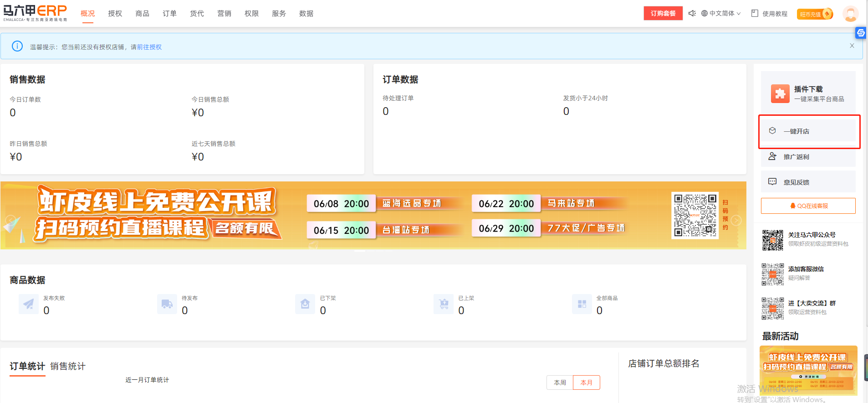Click the 一键开店 button
Screen dimensions: 868x403
point(808,131)
